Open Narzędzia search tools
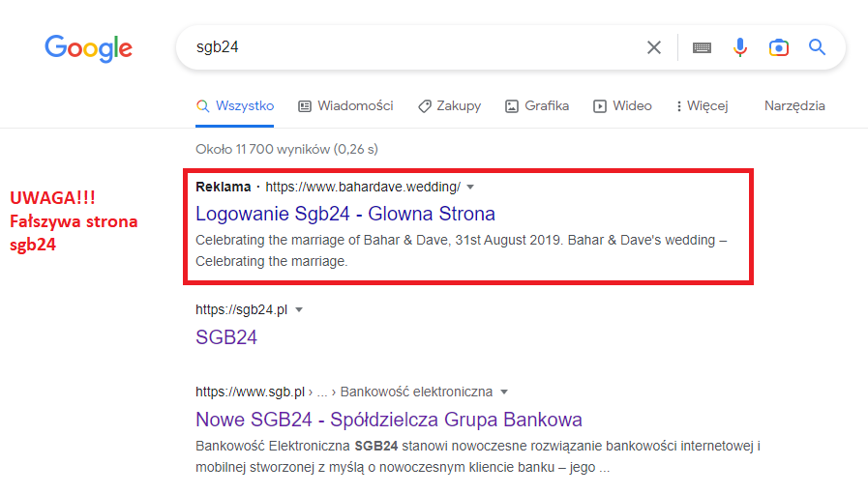 click(794, 105)
